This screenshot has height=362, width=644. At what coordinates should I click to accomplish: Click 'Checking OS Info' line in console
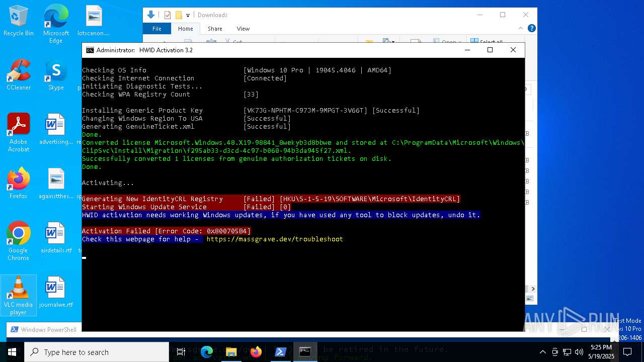pyautogui.click(x=237, y=70)
